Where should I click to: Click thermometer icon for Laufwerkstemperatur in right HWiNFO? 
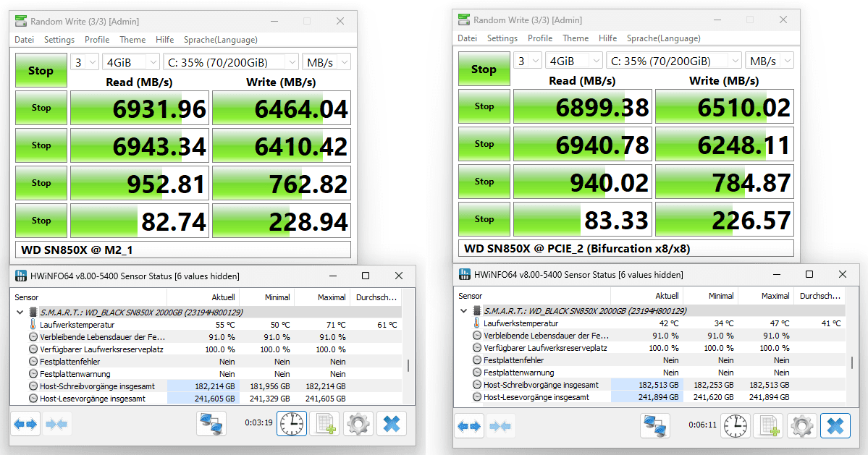click(x=476, y=323)
